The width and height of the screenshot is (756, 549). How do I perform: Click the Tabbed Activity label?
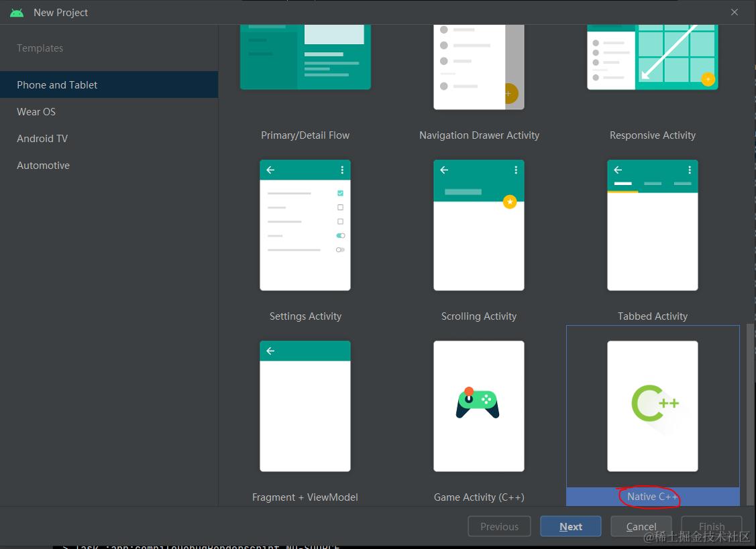652,316
